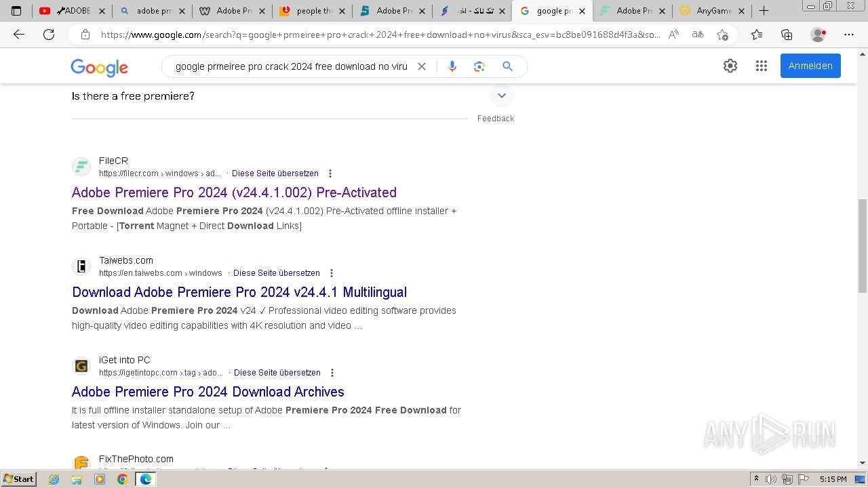
Task: Launch Internet Explorer from taskbar
Action: point(54,479)
